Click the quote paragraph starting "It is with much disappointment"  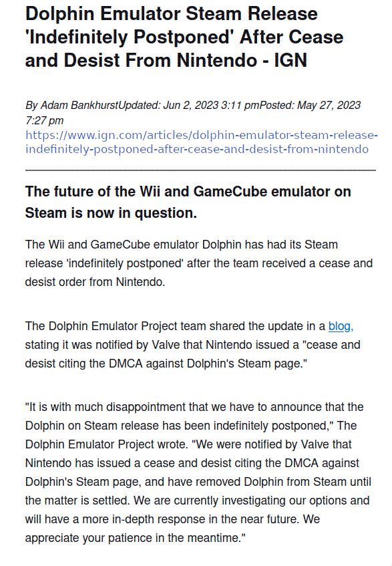coord(198,472)
